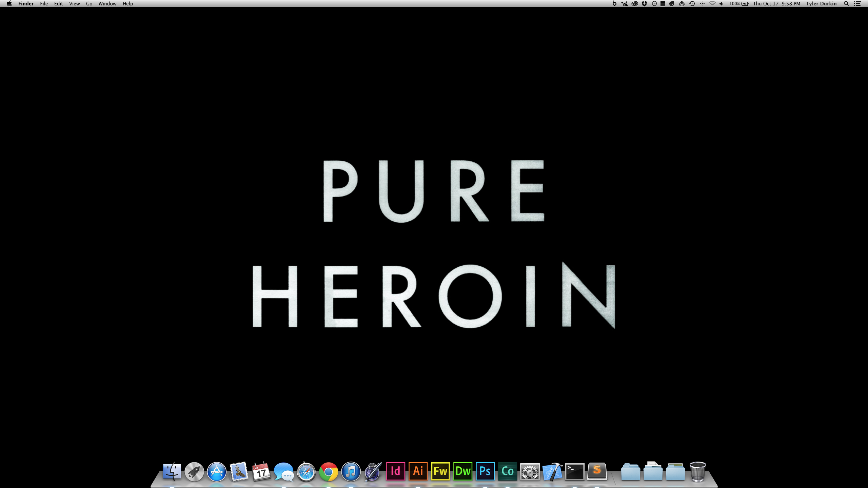
Task: Open the Coda inkwell and quill icon
Action: pos(373,471)
